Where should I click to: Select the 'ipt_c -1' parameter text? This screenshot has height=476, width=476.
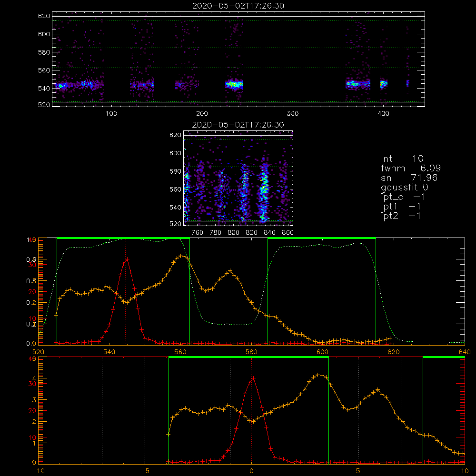(403, 197)
